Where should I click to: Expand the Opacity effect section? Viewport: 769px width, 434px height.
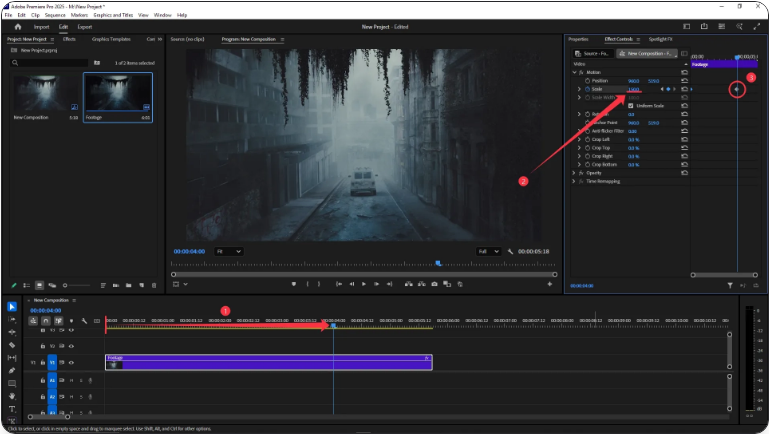tap(574, 172)
